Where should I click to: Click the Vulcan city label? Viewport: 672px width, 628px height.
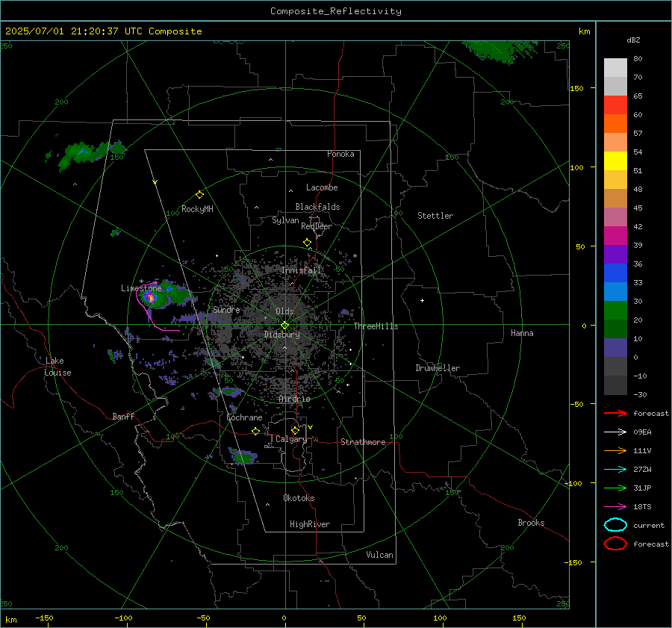(x=379, y=555)
